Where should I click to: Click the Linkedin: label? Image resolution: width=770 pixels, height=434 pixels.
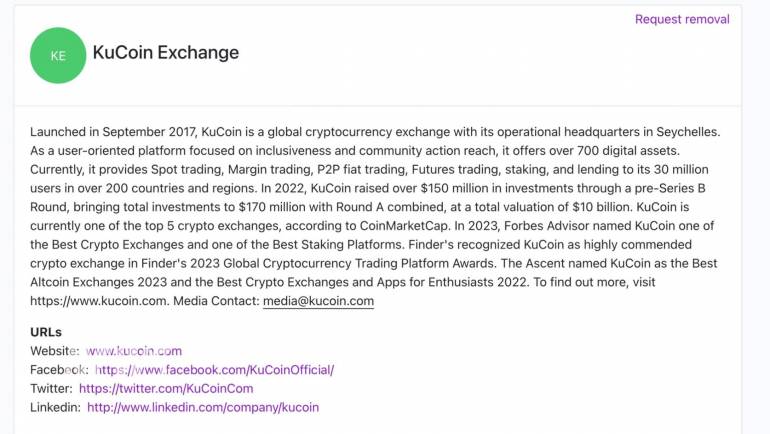55,407
